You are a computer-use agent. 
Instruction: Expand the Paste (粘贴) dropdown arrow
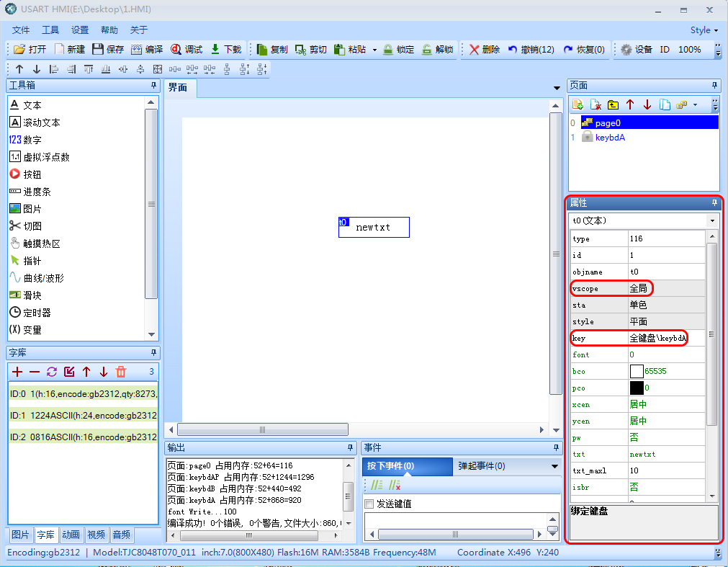tap(374, 50)
